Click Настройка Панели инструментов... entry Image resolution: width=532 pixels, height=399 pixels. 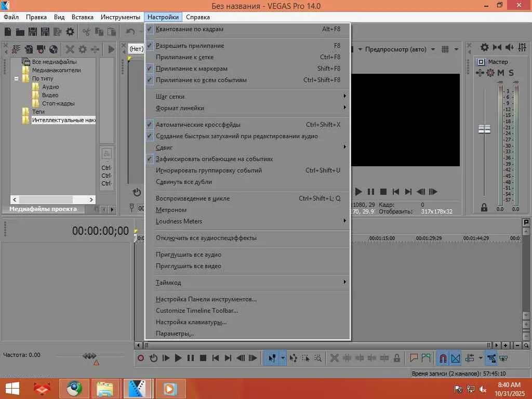tap(248, 299)
